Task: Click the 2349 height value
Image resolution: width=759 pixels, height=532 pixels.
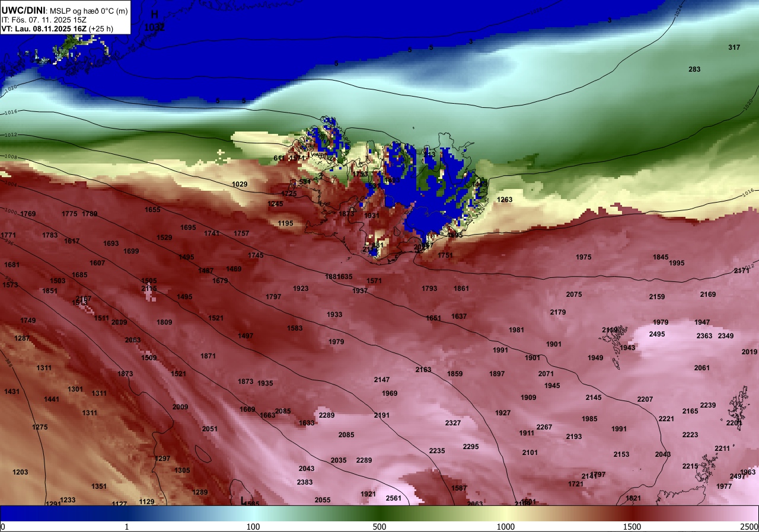Action: pos(726,336)
